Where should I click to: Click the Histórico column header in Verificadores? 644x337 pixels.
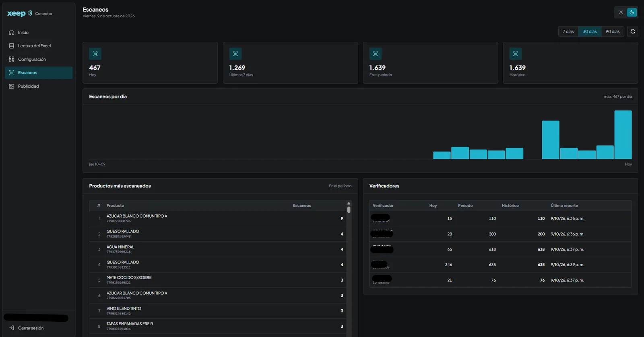(510, 205)
